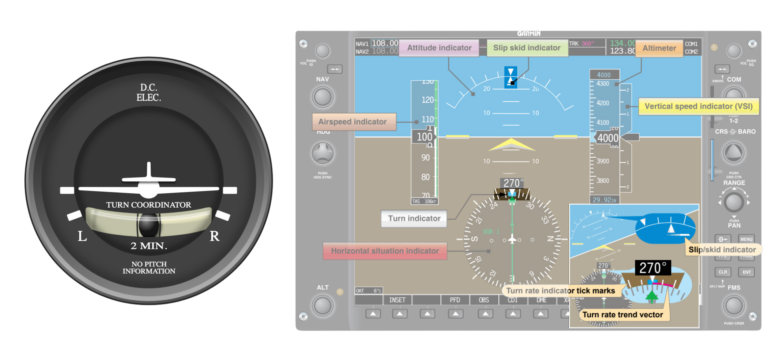
Task: Click the 29.92 IN barometric setting
Action: pos(605,200)
